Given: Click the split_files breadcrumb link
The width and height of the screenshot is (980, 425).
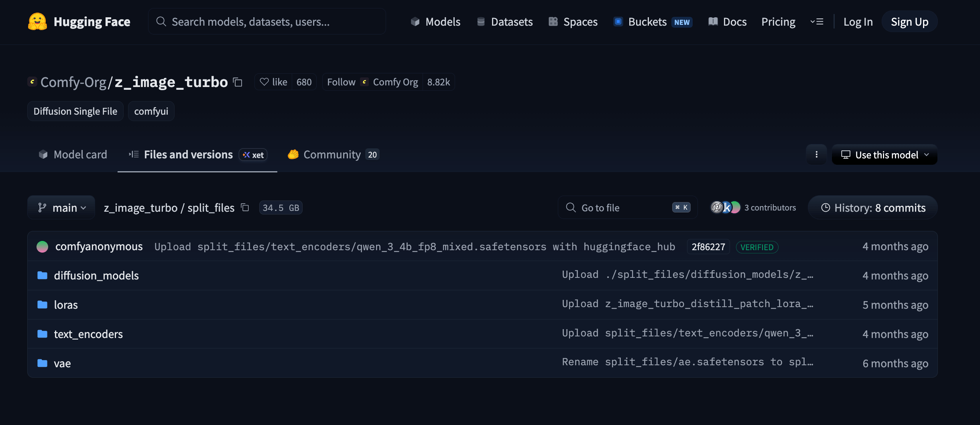Looking at the screenshot, I should (211, 208).
